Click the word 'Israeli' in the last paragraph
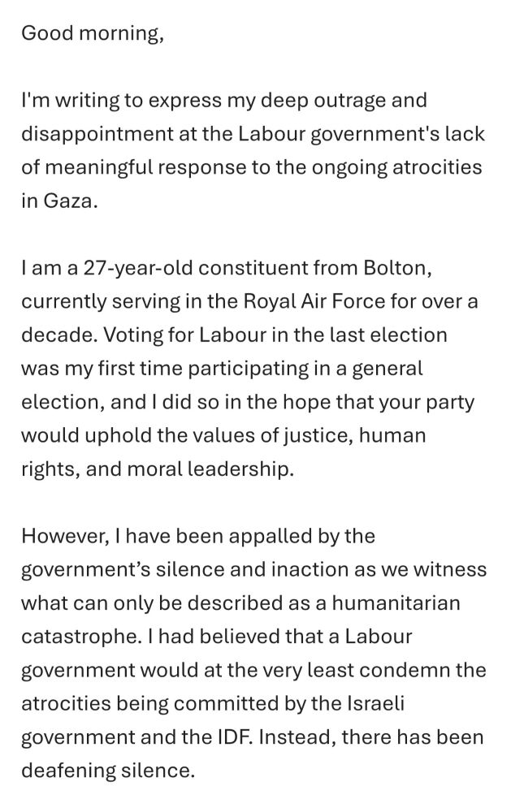The height and width of the screenshot is (812, 511). 375,703
